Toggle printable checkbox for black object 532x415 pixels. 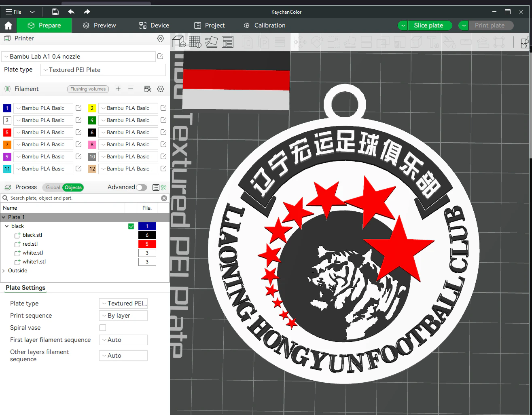tap(131, 226)
